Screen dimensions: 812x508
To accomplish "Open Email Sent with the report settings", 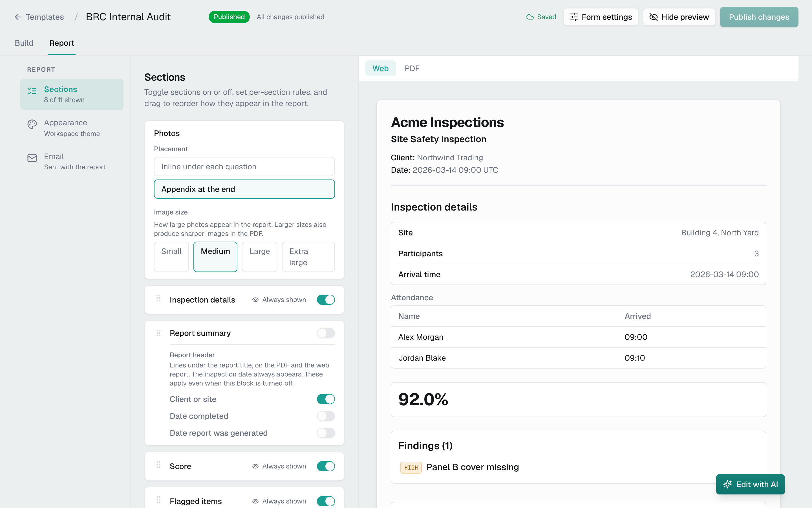I will (72, 162).
